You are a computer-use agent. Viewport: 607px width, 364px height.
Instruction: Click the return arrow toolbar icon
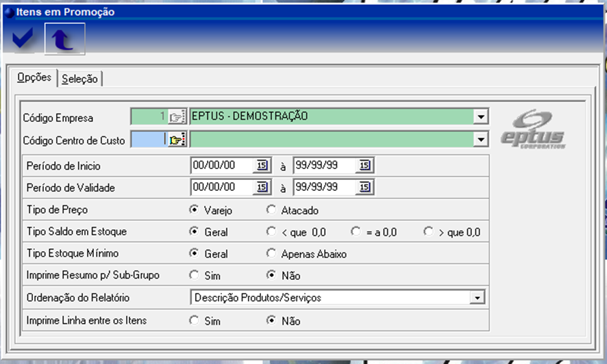point(64,40)
